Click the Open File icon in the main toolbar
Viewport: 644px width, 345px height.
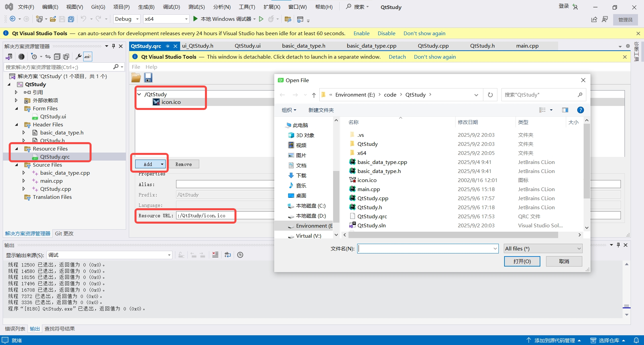point(53,19)
